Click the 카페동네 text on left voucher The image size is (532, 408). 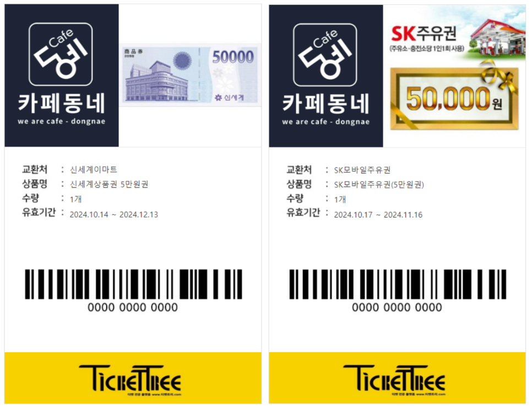[62, 104]
